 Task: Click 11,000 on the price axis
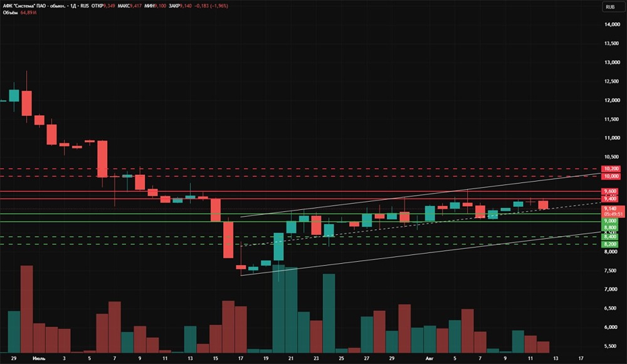612,138
